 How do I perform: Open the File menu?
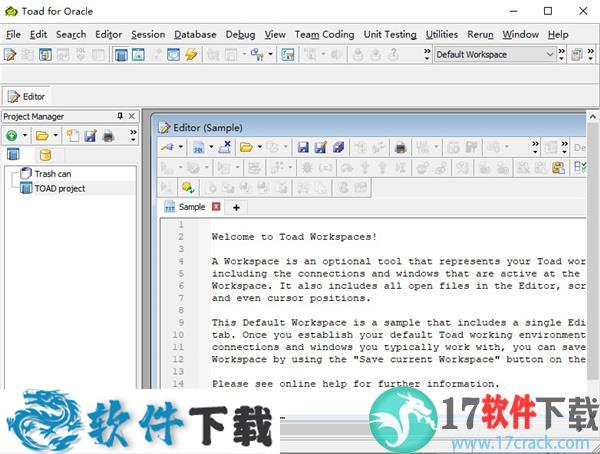pos(13,34)
